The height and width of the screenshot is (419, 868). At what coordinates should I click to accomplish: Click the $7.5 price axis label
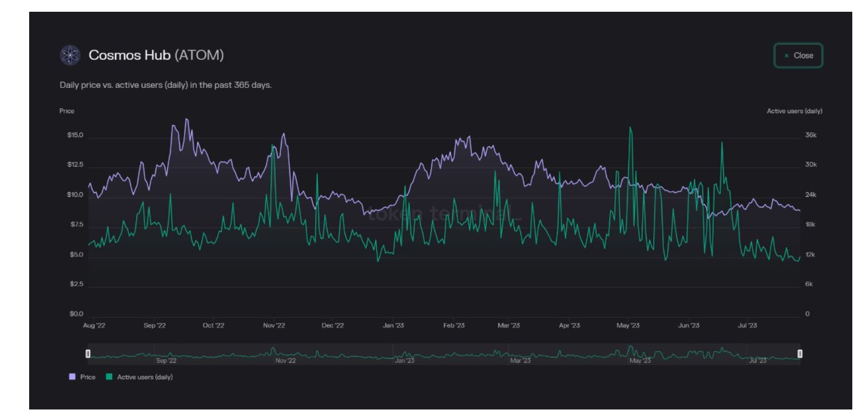76,225
